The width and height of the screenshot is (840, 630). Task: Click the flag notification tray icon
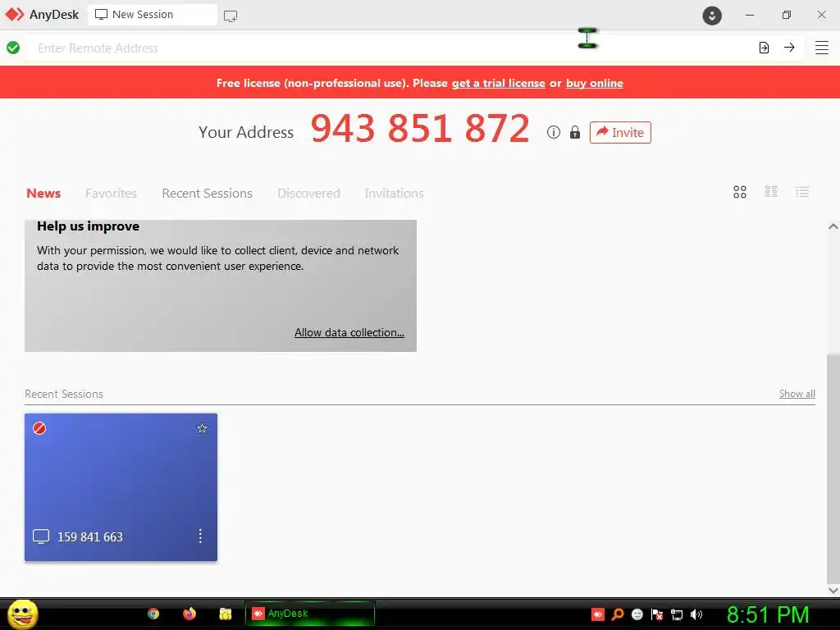click(657, 614)
